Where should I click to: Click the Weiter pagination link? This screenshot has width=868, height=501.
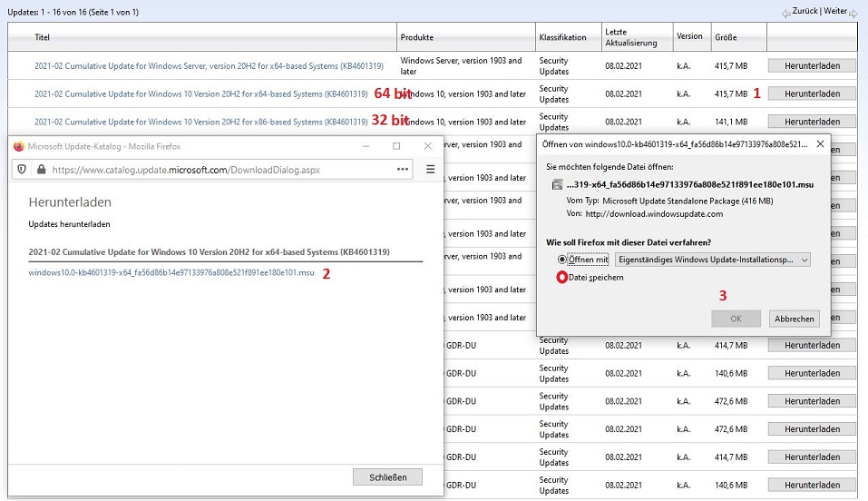(835, 11)
